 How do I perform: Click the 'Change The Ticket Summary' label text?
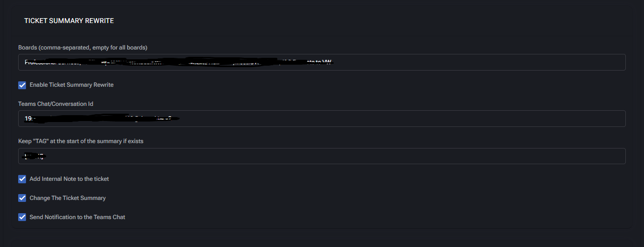click(x=67, y=198)
